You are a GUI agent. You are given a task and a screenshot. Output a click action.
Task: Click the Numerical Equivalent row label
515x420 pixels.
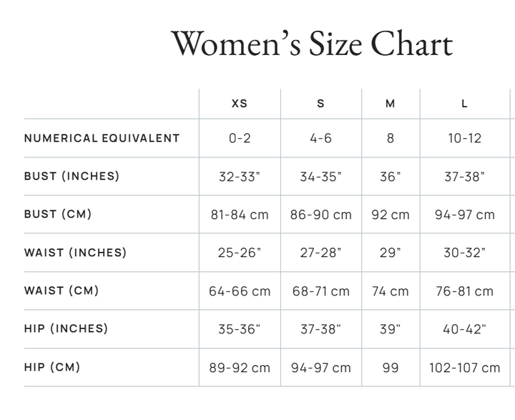(102, 138)
